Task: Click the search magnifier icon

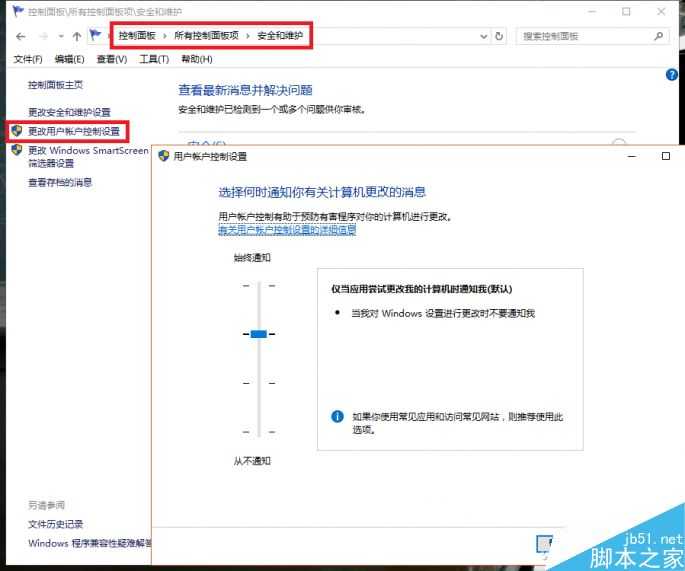Action: tap(659, 36)
